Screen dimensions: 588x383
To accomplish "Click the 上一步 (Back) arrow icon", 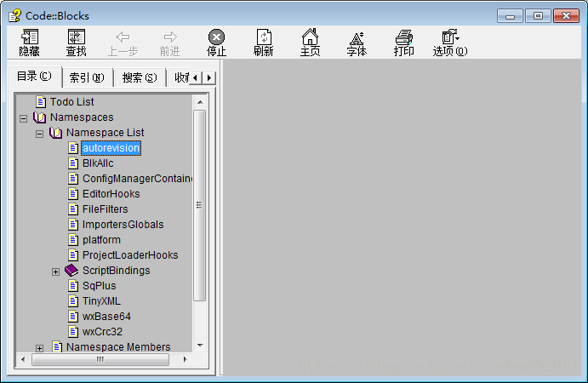I will coord(123,37).
